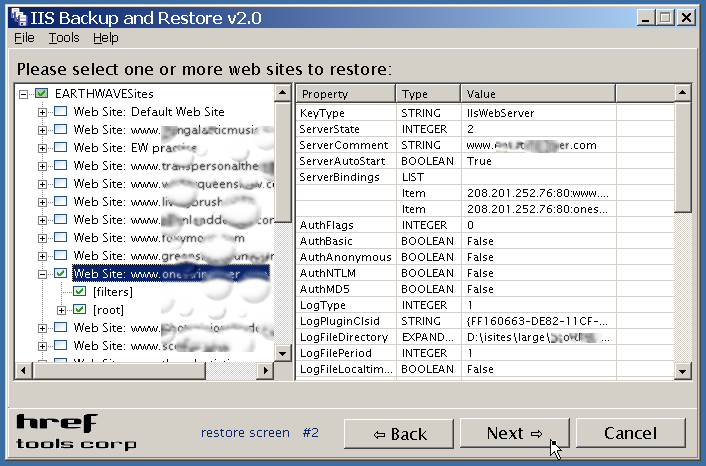Image resolution: width=706 pixels, height=466 pixels.
Task: Check the EW practice web site checkbox
Action: point(61,147)
